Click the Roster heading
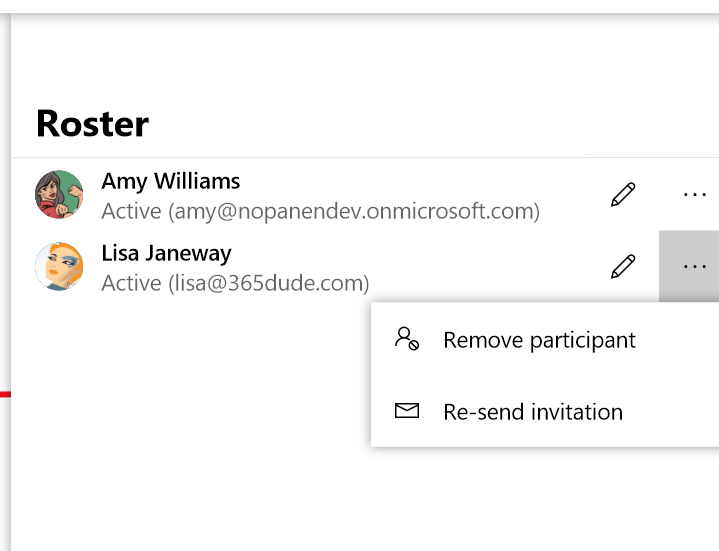 93,124
